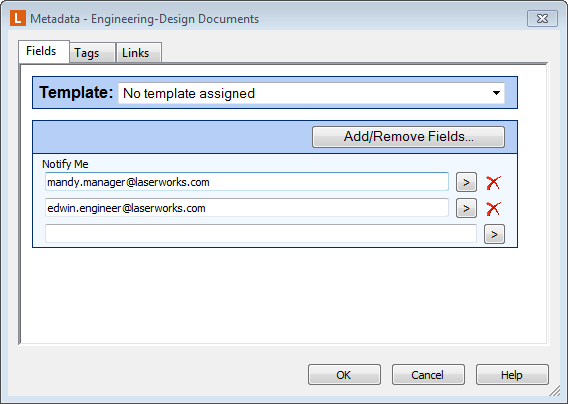
Task: Delete the edwin.engineer entry using red X
Action: pyautogui.click(x=493, y=209)
